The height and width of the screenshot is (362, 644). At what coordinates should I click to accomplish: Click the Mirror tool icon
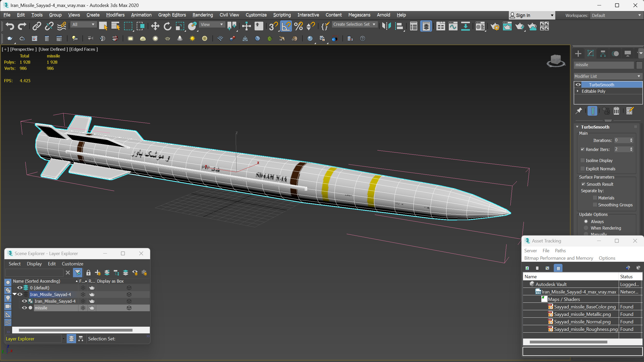click(x=386, y=26)
